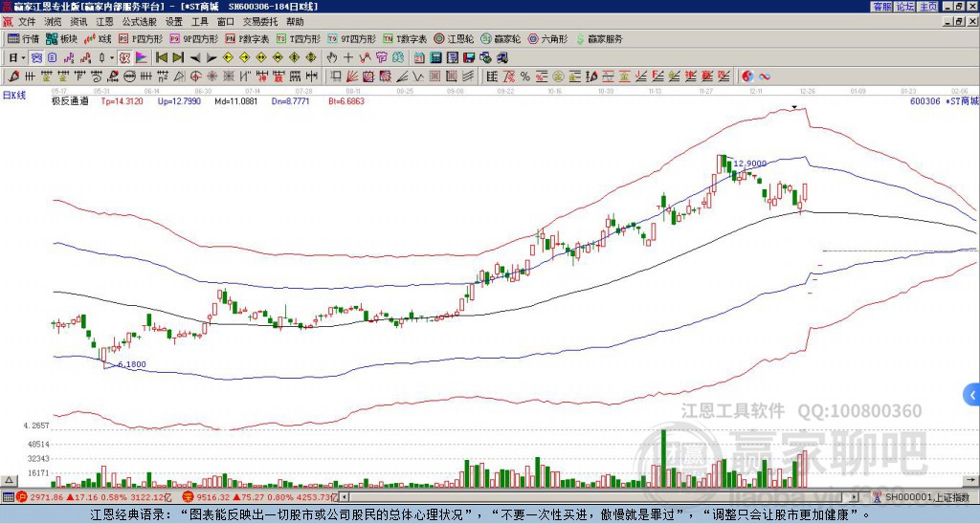
Task: Open the 9P四方形 tool
Action: click(x=193, y=38)
